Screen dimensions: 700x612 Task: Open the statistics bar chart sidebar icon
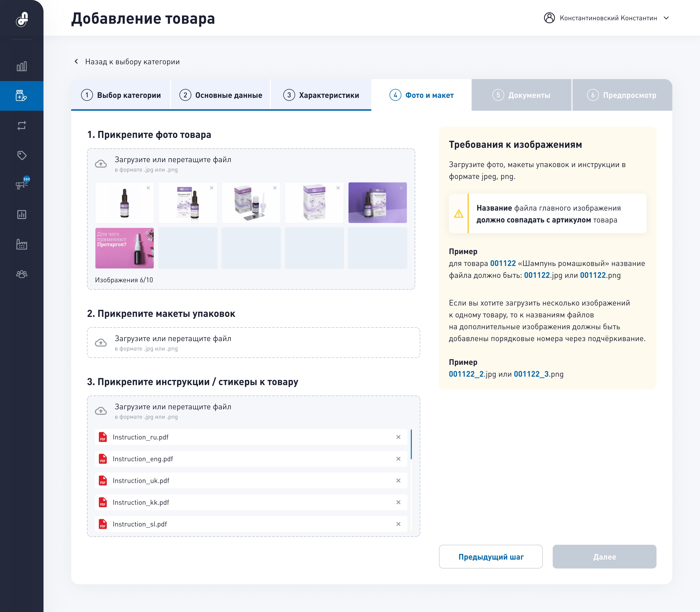[22, 66]
